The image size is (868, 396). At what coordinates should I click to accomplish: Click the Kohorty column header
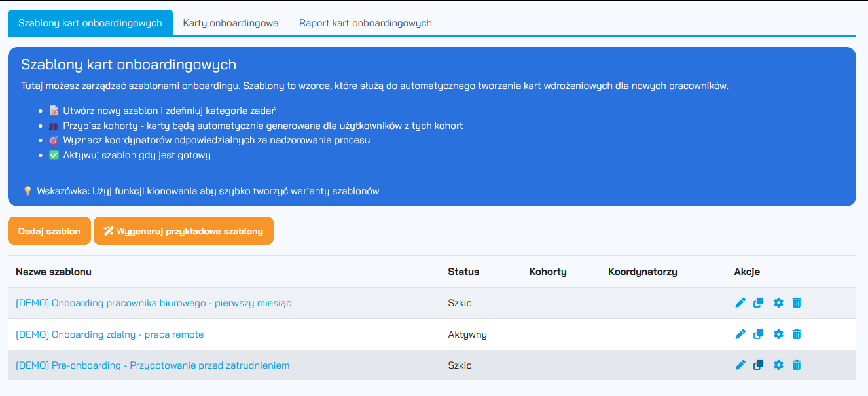[548, 272]
